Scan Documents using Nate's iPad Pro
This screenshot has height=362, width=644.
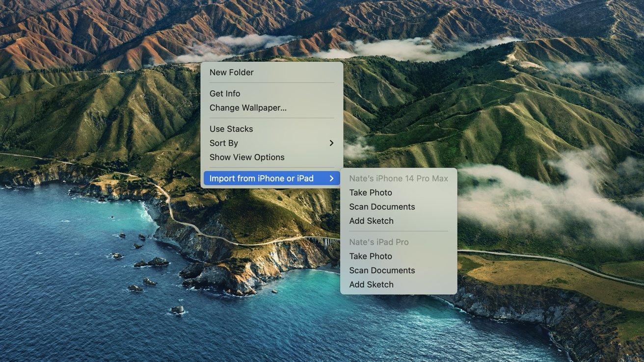click(382, 270)
